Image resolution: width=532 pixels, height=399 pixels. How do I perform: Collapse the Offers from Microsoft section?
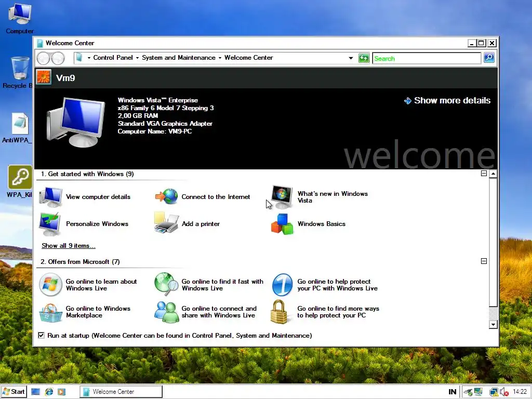[x=484, y=261]
